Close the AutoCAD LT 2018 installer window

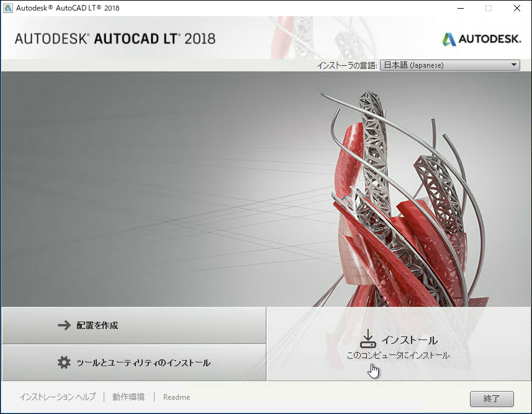517,8
